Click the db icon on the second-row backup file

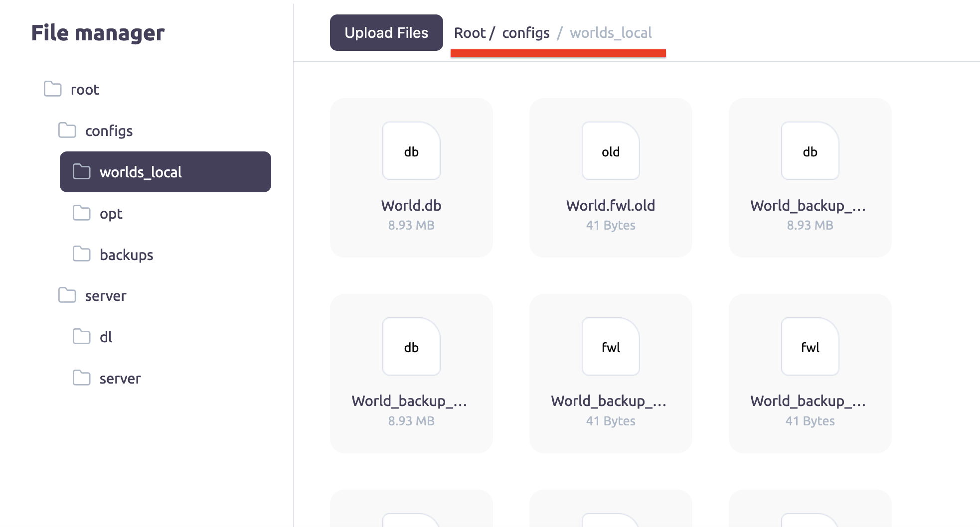pyautogui.click(x=411, y=347)
